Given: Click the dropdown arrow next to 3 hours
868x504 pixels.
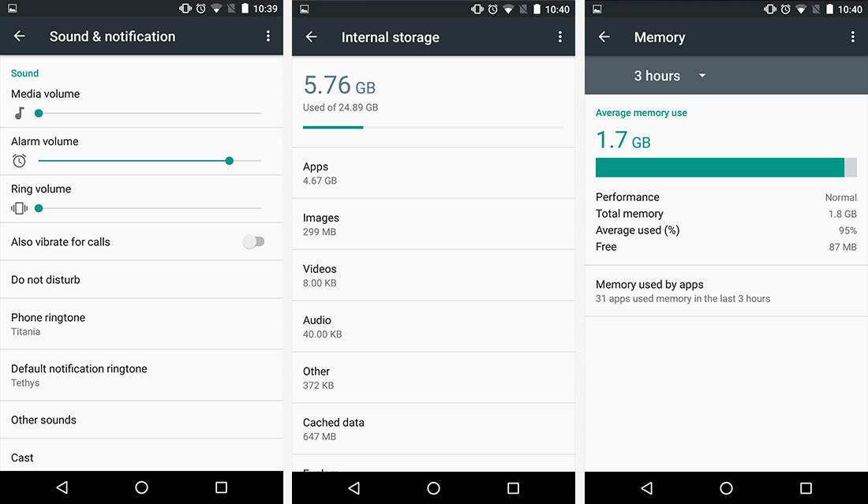Looking at the screenshot, I should pos(702,75).
